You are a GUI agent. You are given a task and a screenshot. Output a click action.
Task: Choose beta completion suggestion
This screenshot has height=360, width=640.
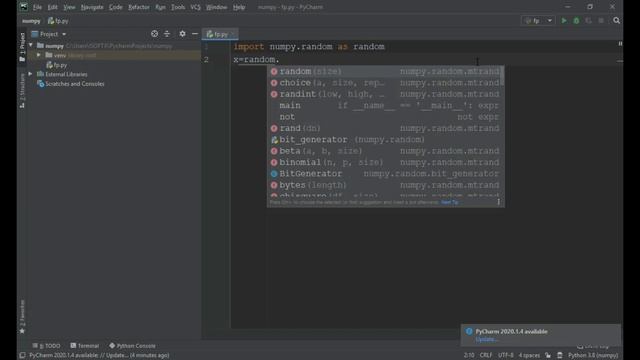[385, 151]
